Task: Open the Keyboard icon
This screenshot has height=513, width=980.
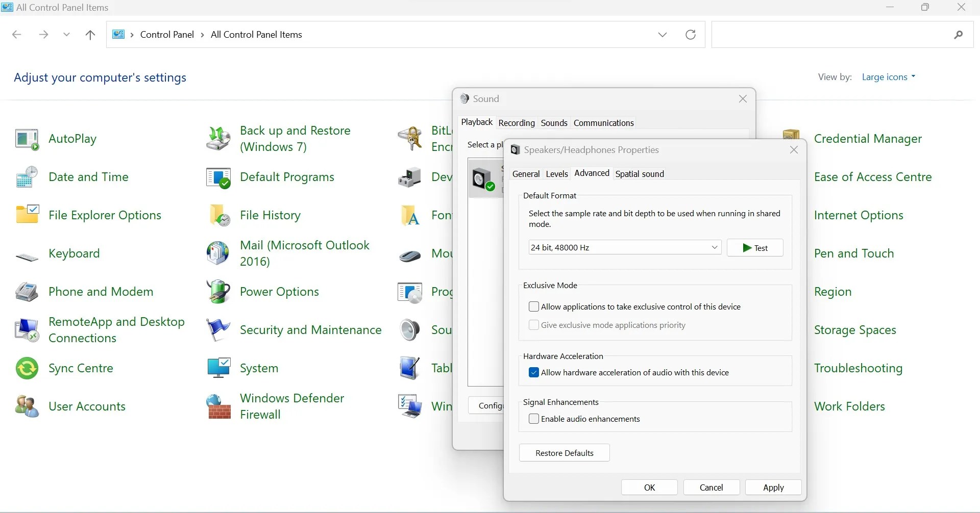Action: [27, 258]
